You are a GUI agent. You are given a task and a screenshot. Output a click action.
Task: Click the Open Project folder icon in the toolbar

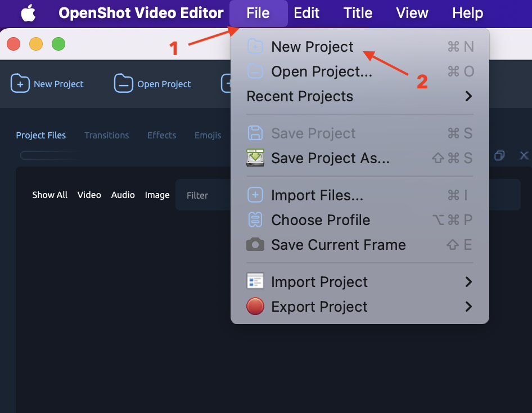(x=123, y=83)
